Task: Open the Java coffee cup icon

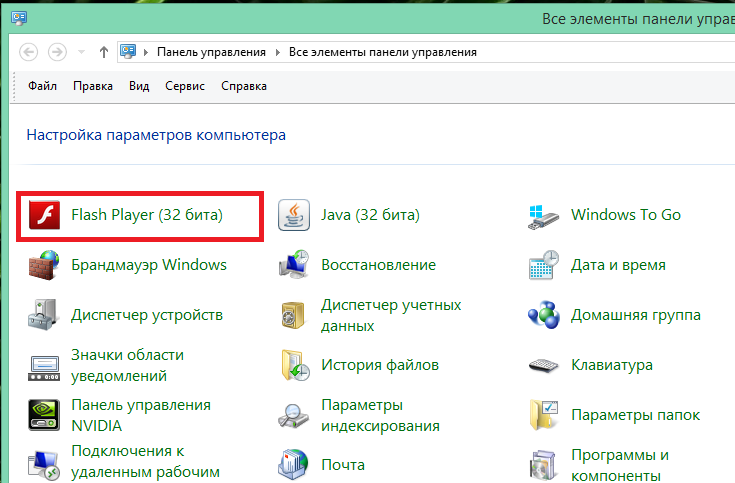Action: click(294, 215)
